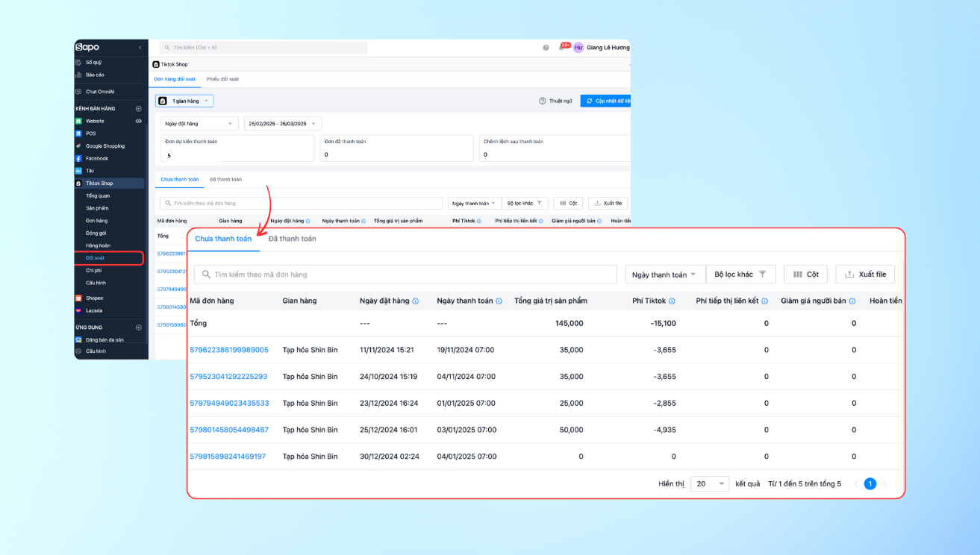The height and width of the screenshot is (555, 980).
Task: Open Chi phí under Tiktok Shop
Action: tap(94, 270)
